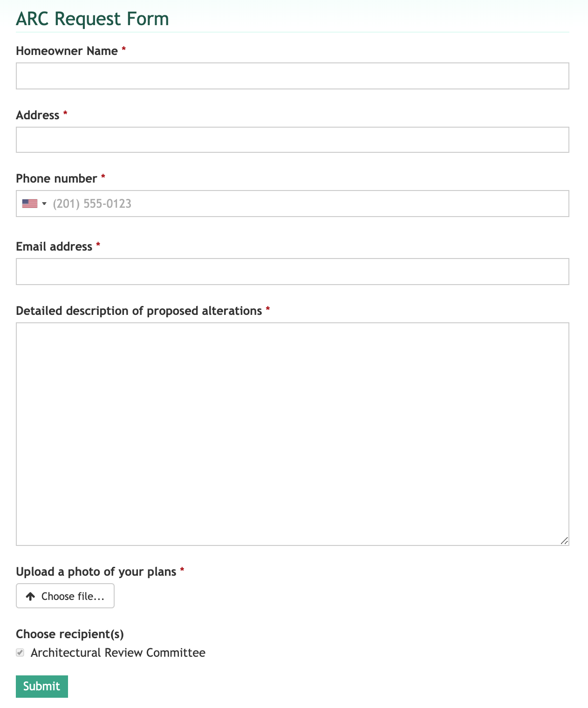Click the Detailed description label text
Screen dimensions: 588x708
[139, 311]
